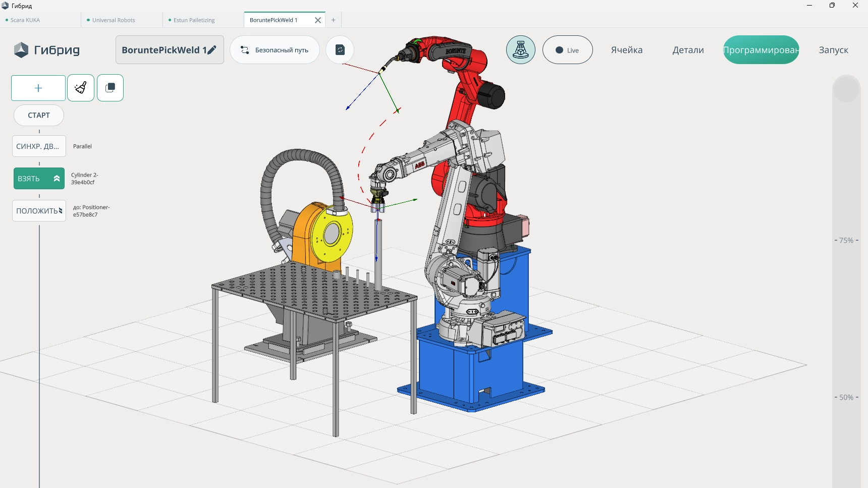This screenshot has width=868, height=488.
Task: Open the Детали section
Action: click(688, 50)
